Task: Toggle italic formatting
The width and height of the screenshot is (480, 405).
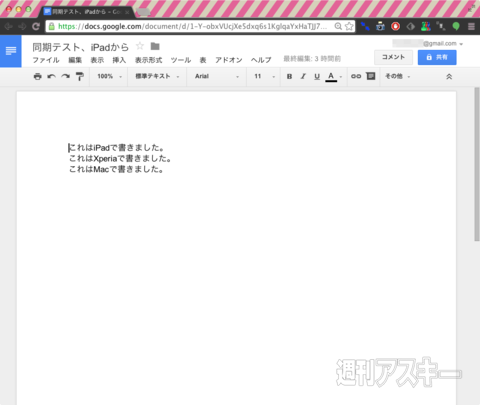Action: pos(303,76)
